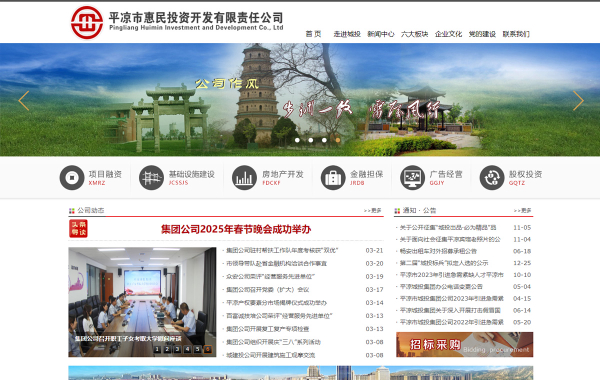
Task: Select the second banner slide dot
Action: [311, 140]
